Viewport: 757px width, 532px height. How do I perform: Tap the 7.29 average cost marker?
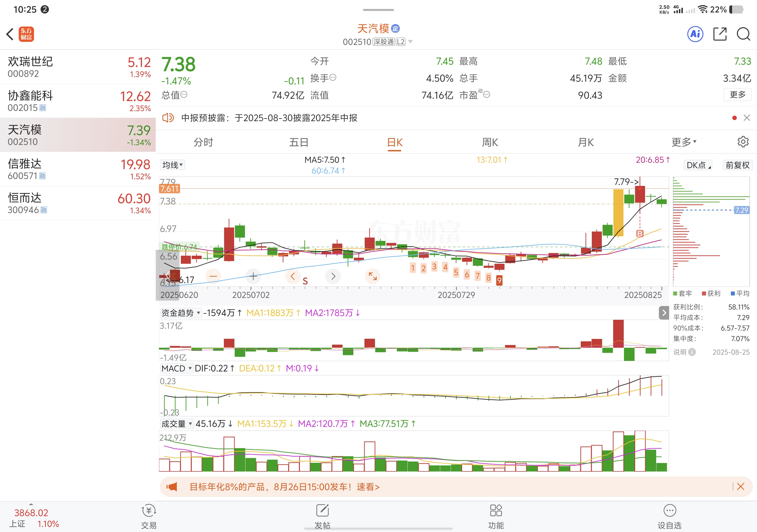[742, 210]
